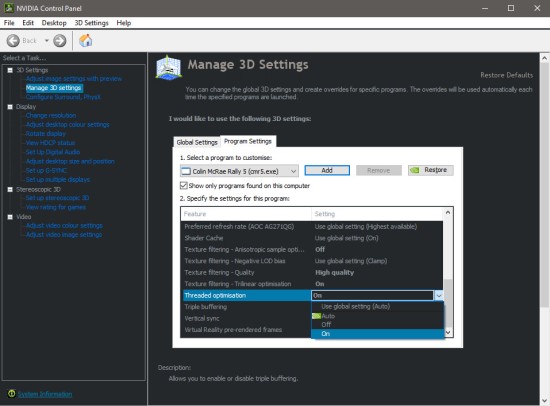The image size is (550, 406).
Task: Open Set up multiple displays
Action: pyautogui.click(x=58, y=180)
